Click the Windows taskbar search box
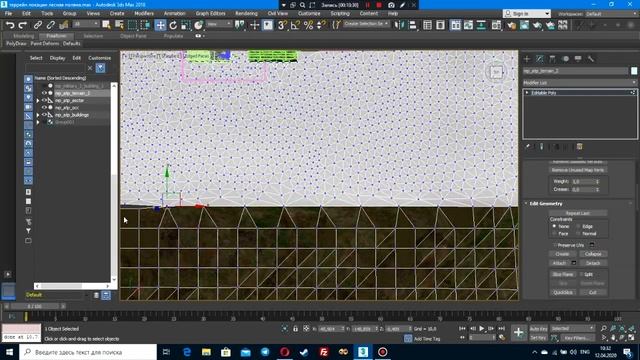The height and width of the screenshot is (360, 640). 88,352
